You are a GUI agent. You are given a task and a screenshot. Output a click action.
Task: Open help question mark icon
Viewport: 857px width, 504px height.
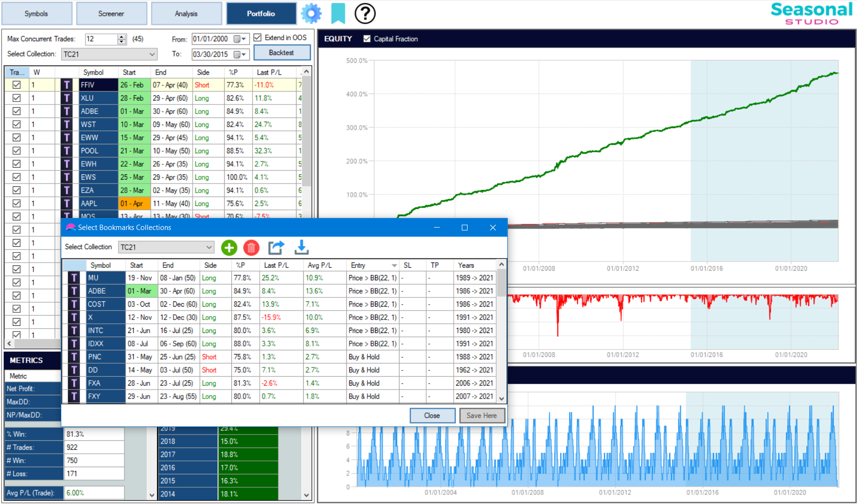click(x=365, y=13)
